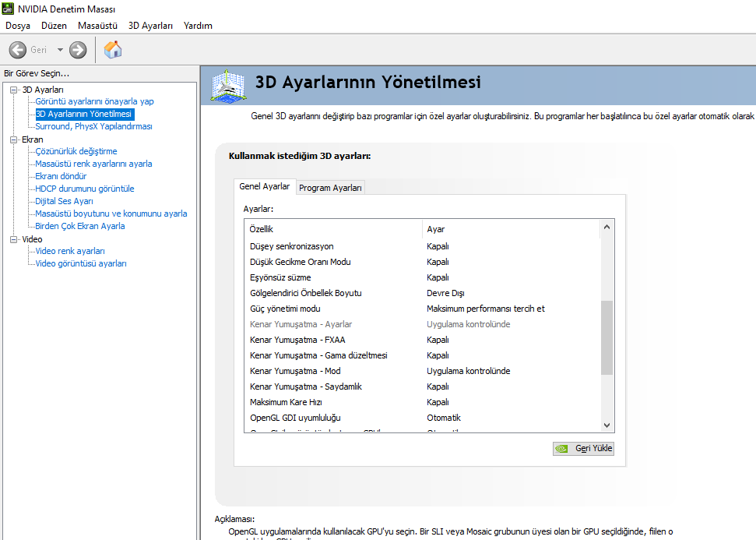Collapse the Ekran tree node
Viewport: 756px width, 540px height.
[x=14, y=140]
